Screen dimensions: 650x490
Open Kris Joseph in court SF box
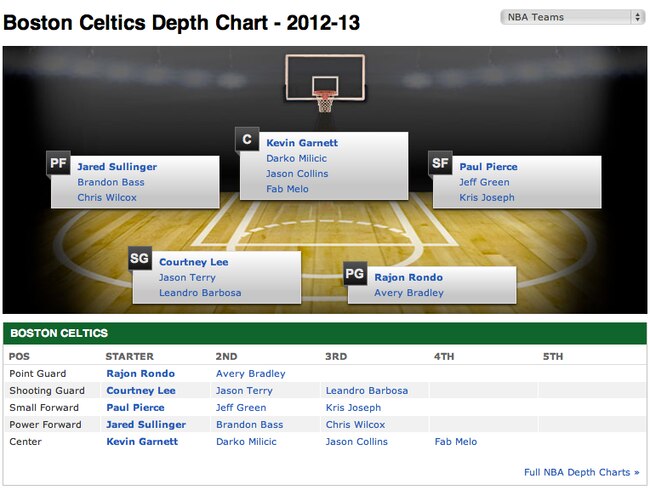487,197
